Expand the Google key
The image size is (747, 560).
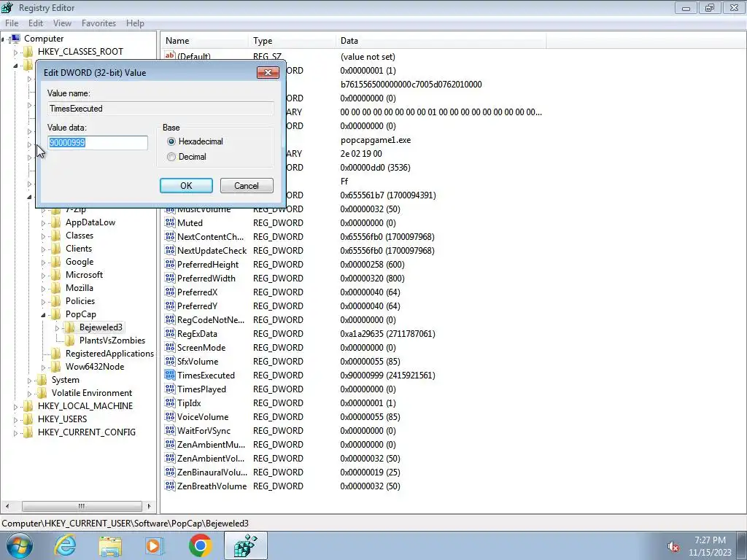(x=43, y=262)
